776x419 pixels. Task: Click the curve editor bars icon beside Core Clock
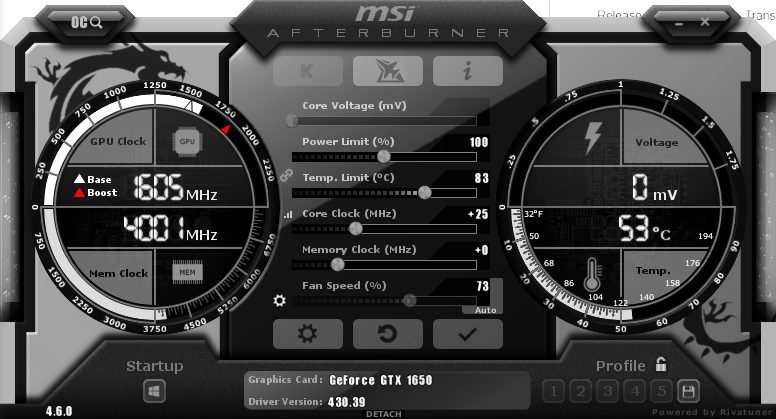click(x=288, y=215)
